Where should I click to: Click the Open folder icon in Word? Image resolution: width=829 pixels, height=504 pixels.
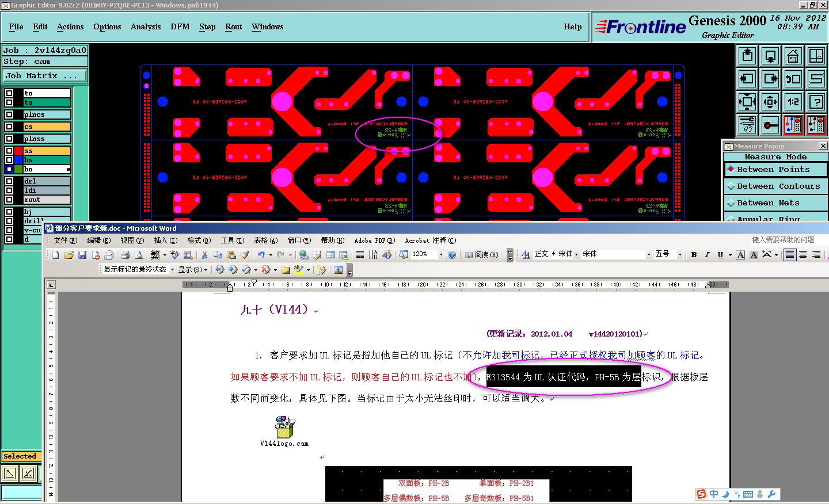click(69, 255)
